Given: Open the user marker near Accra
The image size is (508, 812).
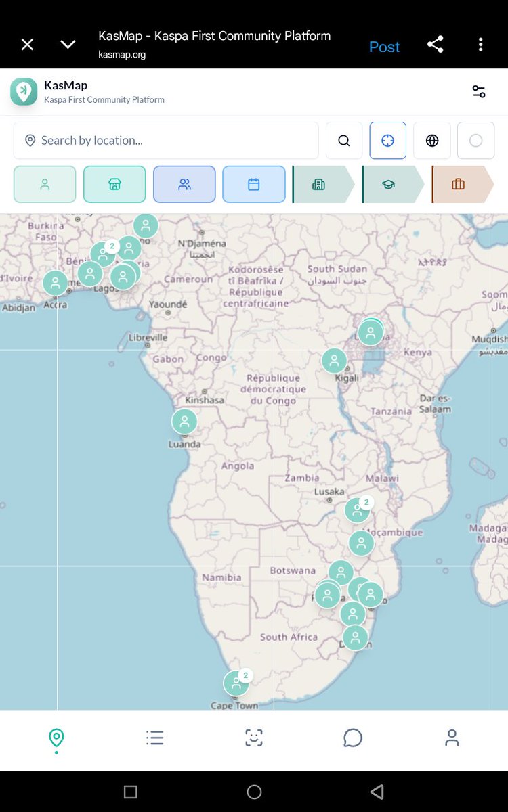Looking at the screenshot, I should pos(55,283).
